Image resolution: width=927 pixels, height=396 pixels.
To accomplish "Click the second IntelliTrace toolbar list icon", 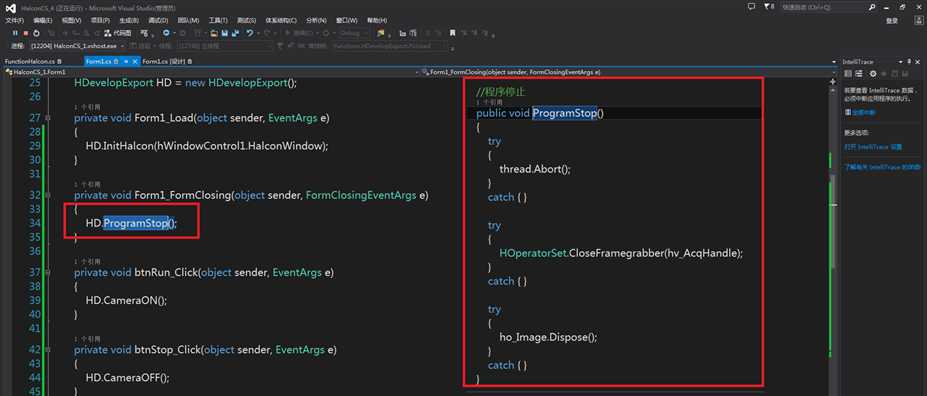I will (860, 73).
